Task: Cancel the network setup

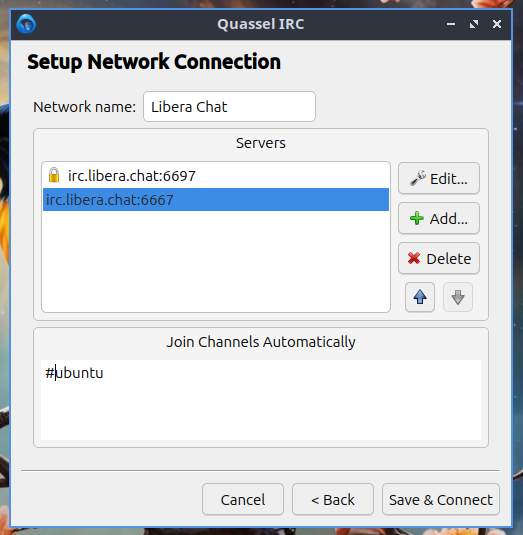Action: point(243,500)
